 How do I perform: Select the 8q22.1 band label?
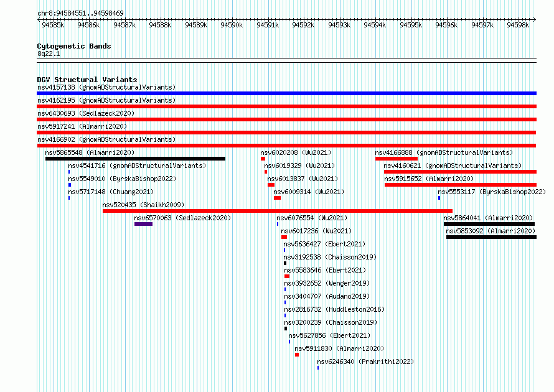tap(49, 54)
